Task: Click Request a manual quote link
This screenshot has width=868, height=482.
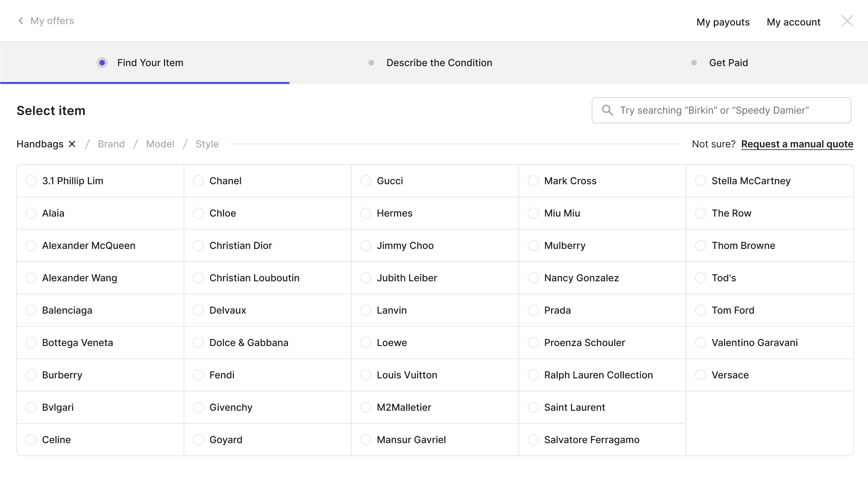Action: pyautogui.click(x=797, y=144)
